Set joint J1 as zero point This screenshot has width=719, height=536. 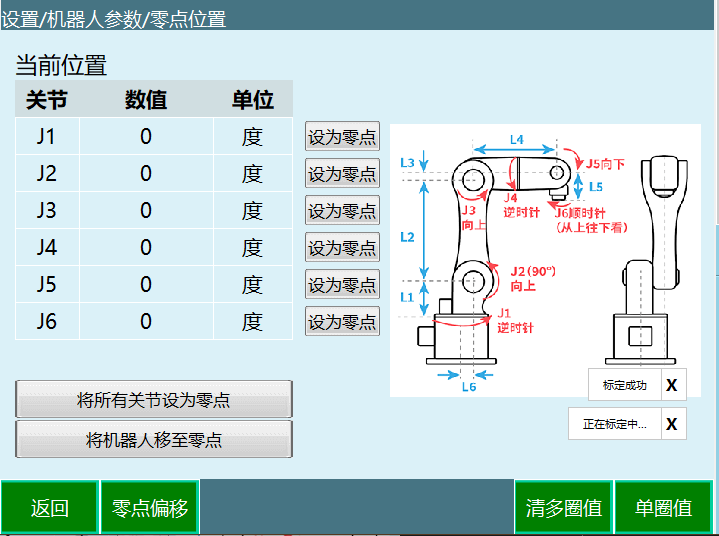click(342, 137)
